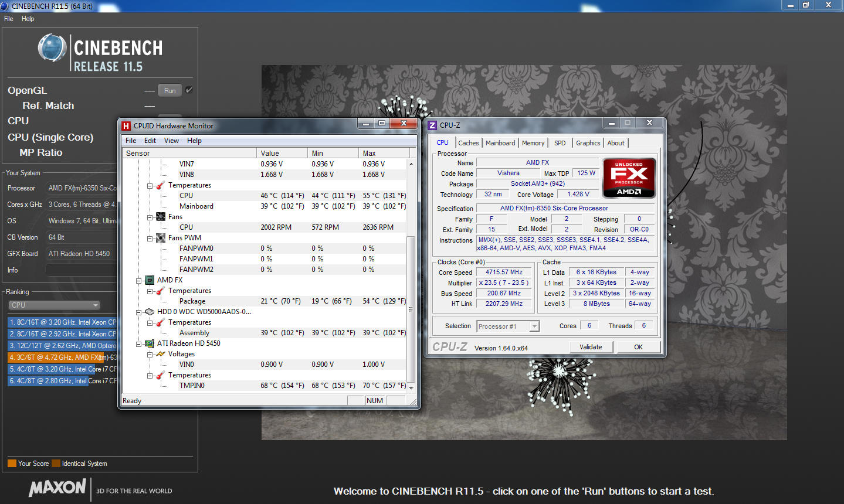Click the Fans PWM icon in the sensor tree

(x=161, y=238)
